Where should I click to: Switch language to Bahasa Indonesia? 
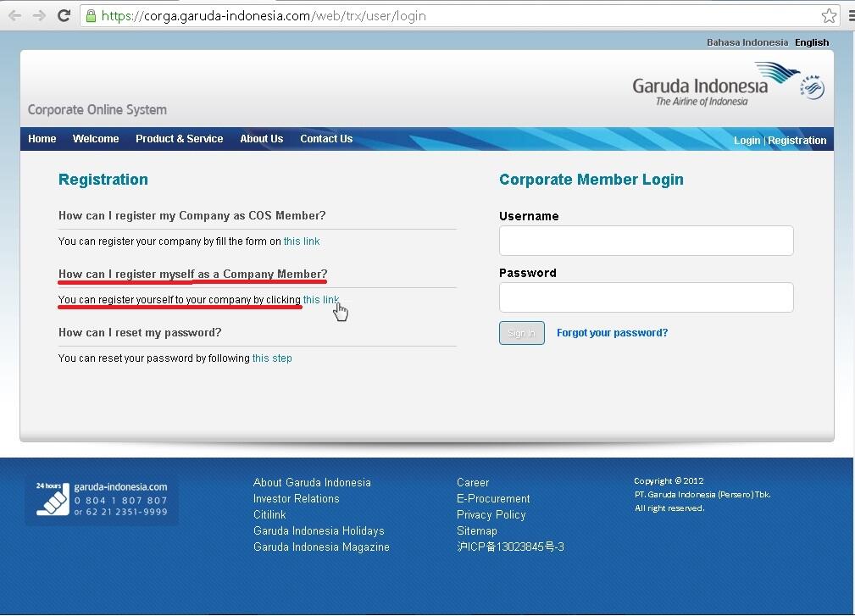(747, 42)
